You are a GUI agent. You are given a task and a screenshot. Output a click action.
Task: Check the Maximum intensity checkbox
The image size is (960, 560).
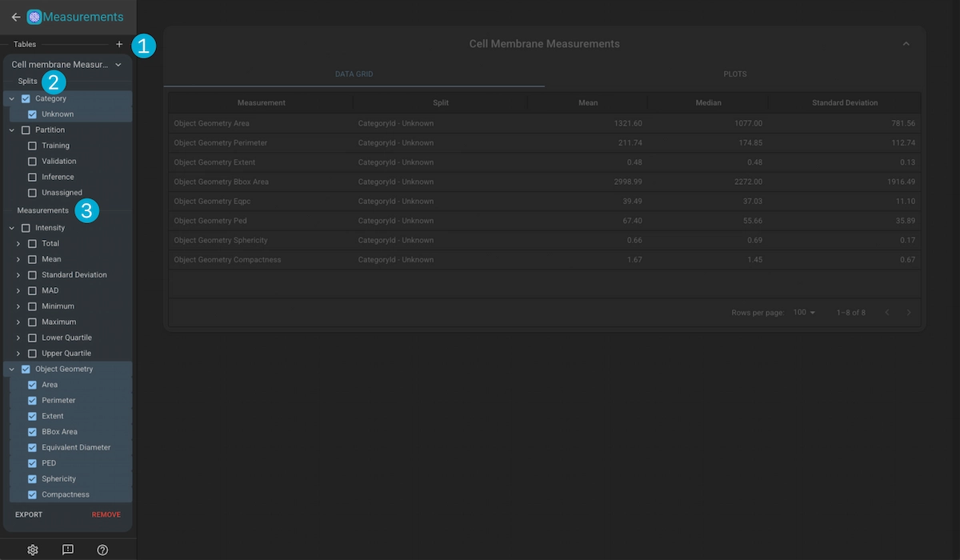pos(32,322)
